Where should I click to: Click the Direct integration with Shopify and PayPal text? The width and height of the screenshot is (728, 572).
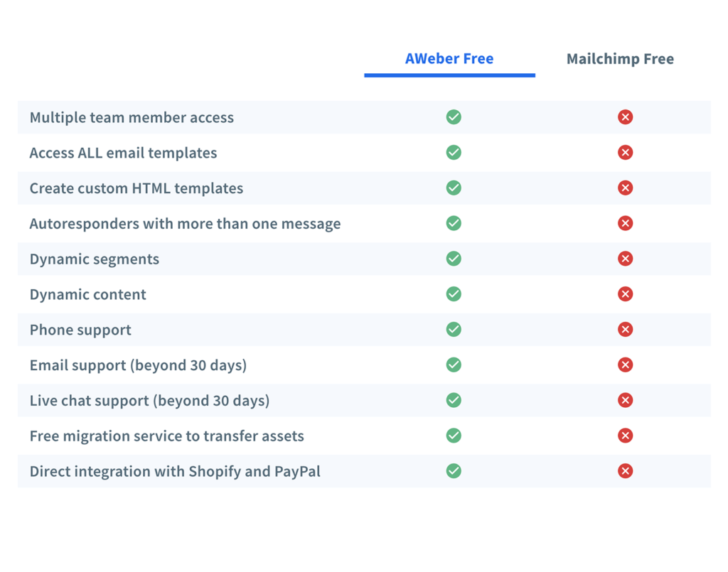pos(175,471)
